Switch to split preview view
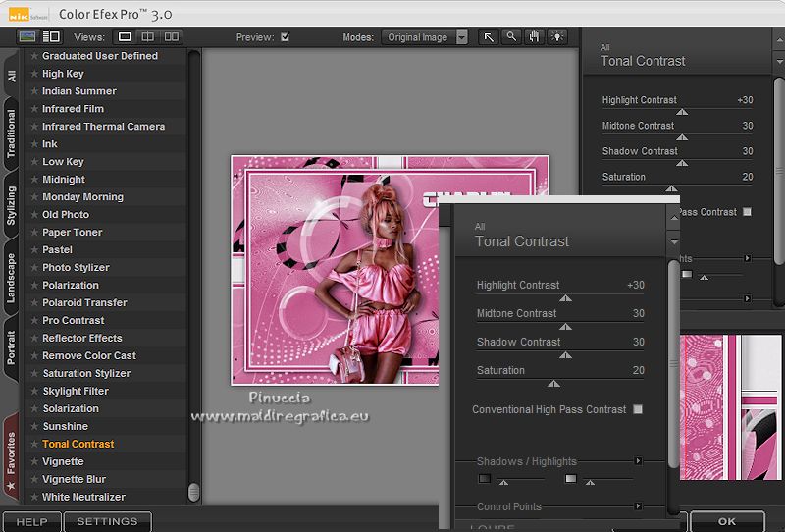 click(x=148, y=37)
